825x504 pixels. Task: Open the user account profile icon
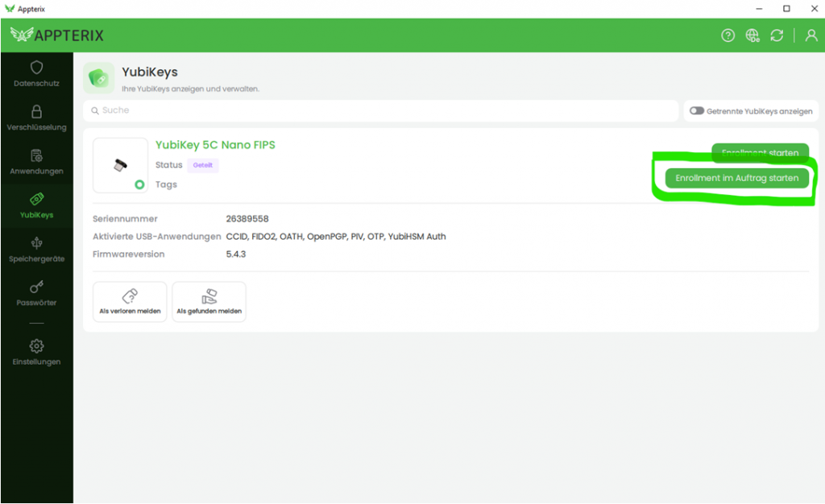pos(810,35)
